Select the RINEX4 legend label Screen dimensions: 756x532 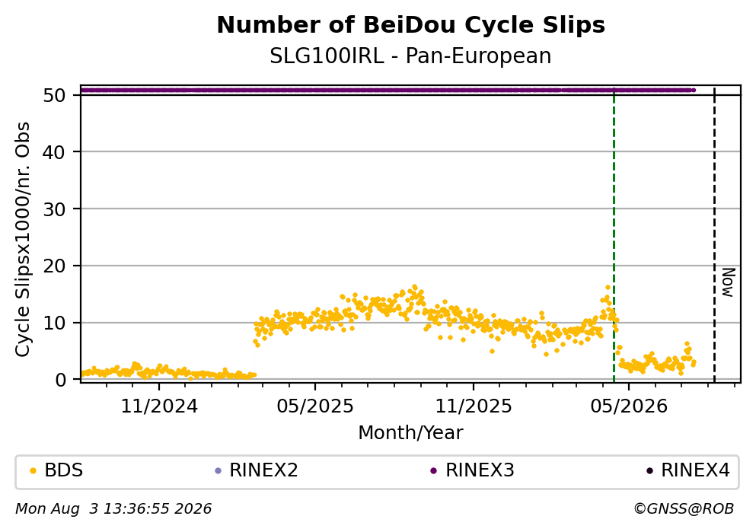695,470
